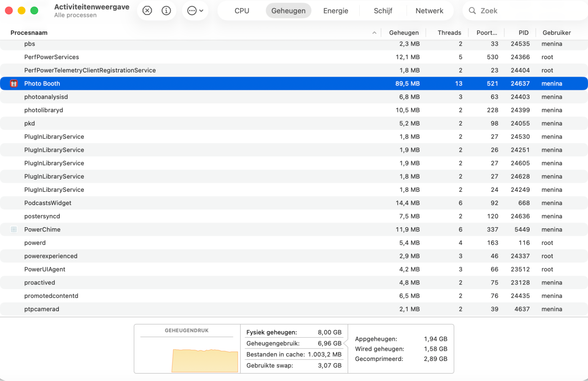Click PID 668 cell
The width and height of the screenshot is (588, 381).
pos(524,203)
